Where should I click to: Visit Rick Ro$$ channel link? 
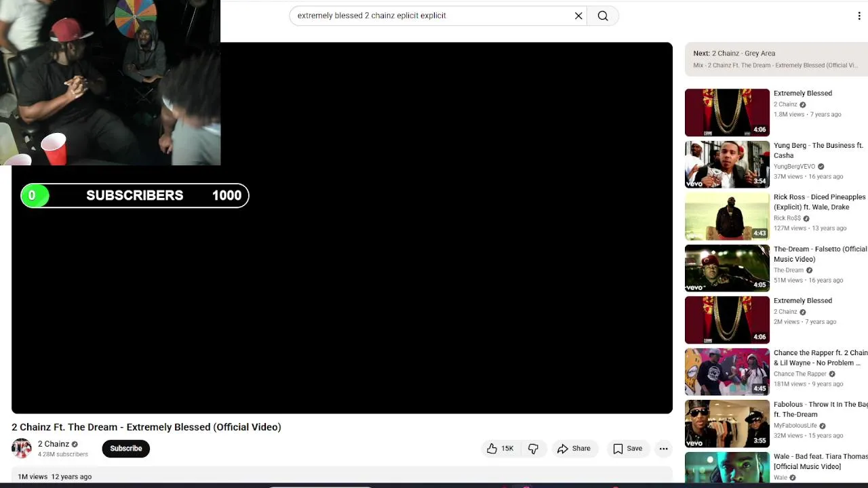pos(787,218)
